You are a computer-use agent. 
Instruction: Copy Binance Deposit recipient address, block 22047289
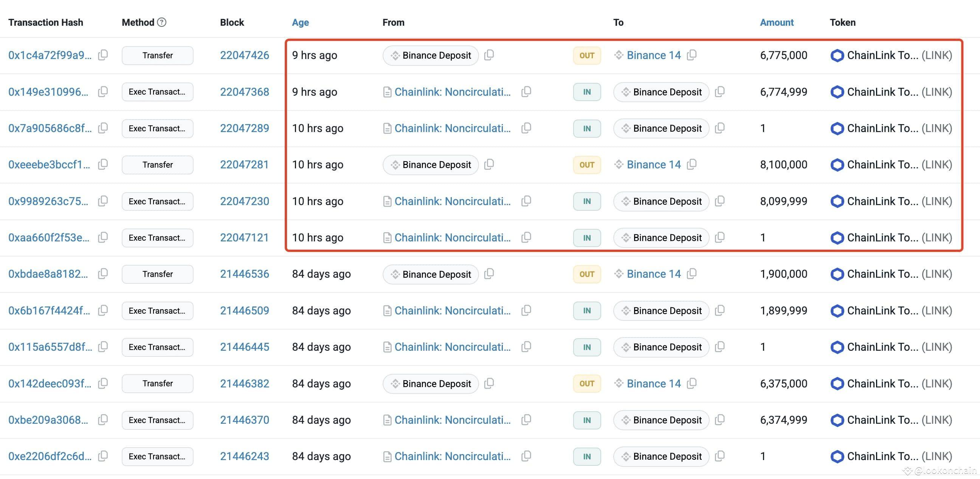[x=720, y=128]
